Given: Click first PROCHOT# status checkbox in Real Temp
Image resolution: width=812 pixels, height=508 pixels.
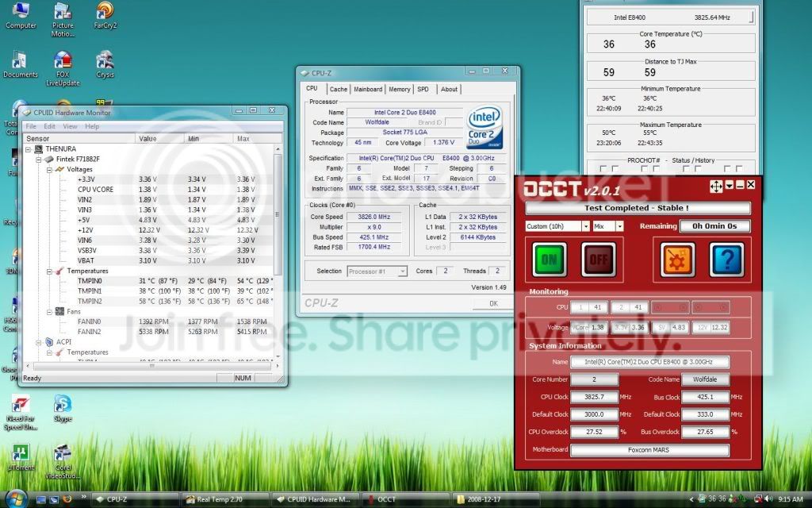Looking at the screenshot, I should 603,168.
